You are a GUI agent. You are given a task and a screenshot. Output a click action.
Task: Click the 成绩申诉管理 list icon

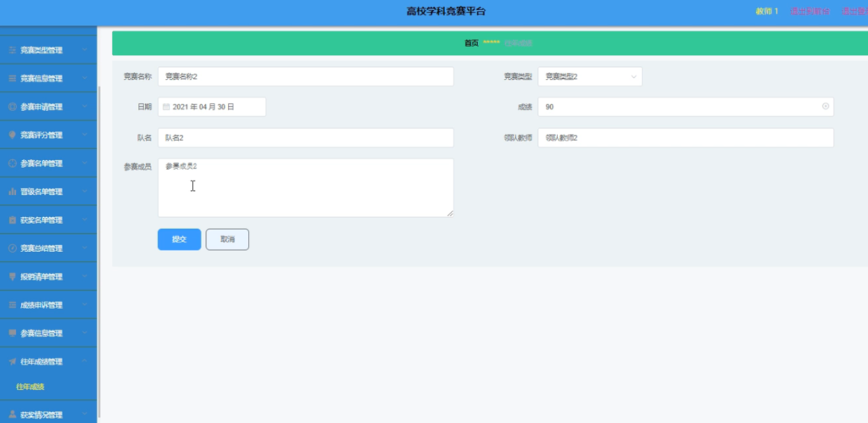(12, 304)
